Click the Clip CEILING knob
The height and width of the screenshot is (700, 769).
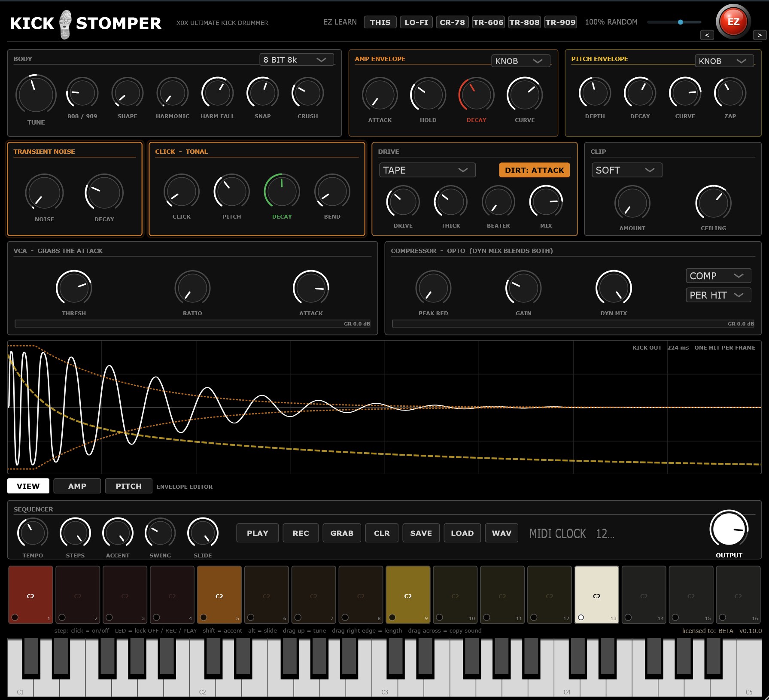click(714, 203)
